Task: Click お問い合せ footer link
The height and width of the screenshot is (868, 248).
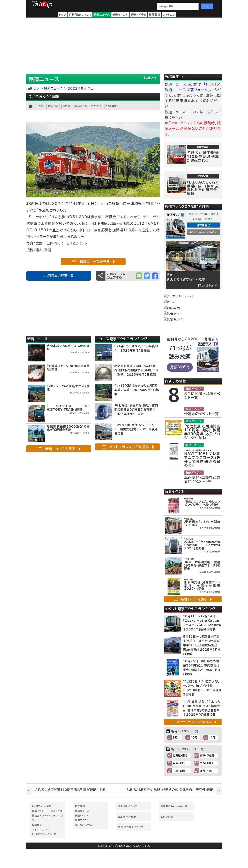Action: coord(167,817)
